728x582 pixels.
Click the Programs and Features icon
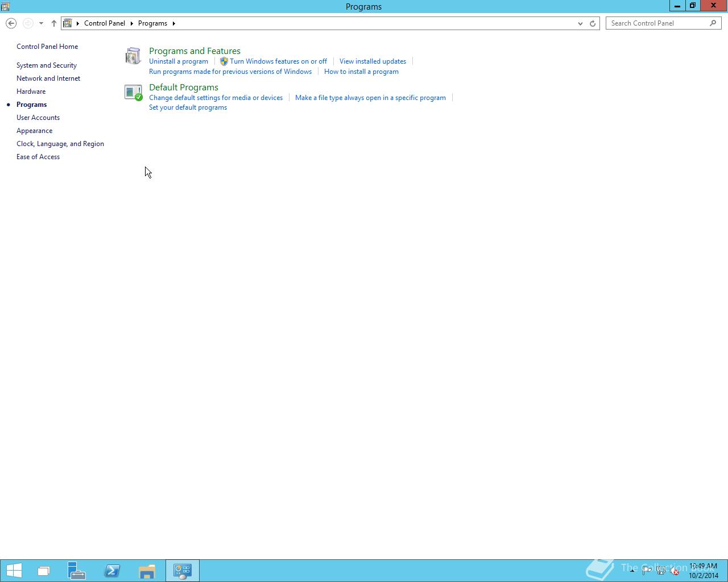click(x=133, y=56)
